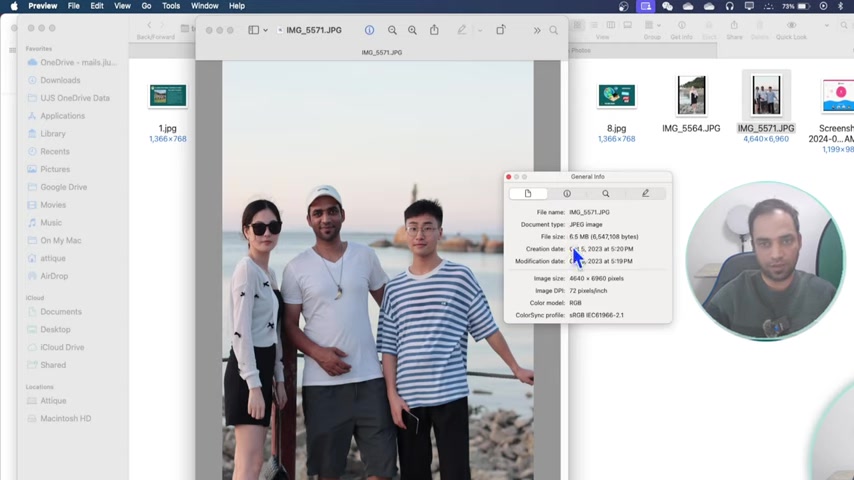This screenshot has width=854, height=480.
Task: Switch to Keywords search tab in inspector
Action: pos(606,193)
